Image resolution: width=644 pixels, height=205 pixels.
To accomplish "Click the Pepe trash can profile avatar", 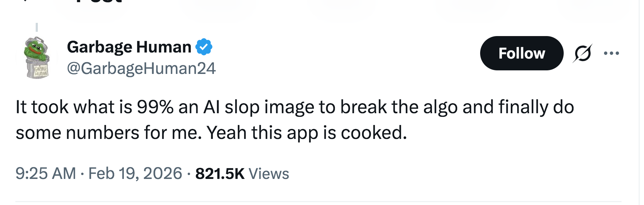I will click(x=37, y=57).
